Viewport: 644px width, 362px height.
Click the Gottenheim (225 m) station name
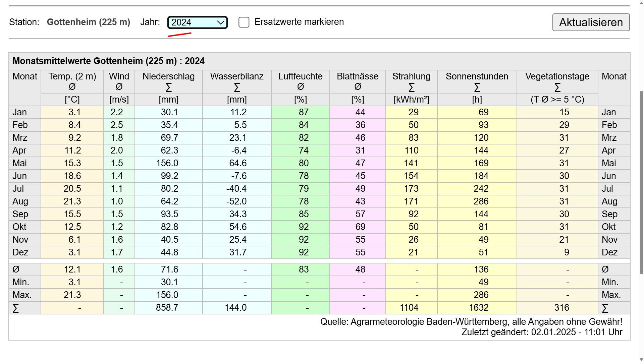(88, 22)
